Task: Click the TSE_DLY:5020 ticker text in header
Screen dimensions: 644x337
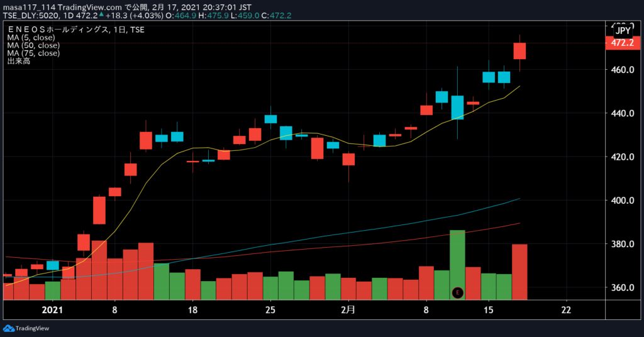Action: 31,16
